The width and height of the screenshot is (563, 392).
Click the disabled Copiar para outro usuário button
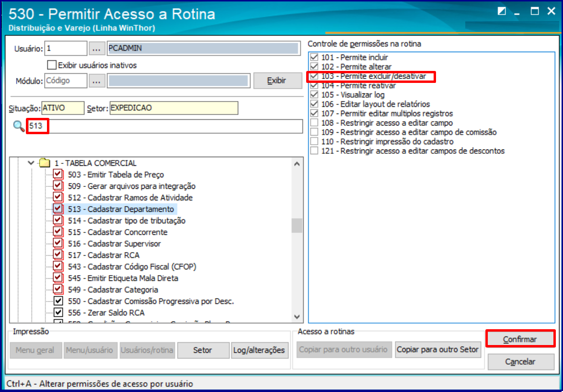pos(343,350)
